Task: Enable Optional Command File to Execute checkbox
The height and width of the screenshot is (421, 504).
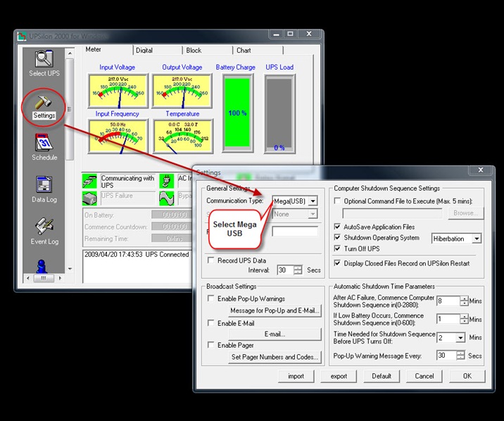Action: pos(337,201)
